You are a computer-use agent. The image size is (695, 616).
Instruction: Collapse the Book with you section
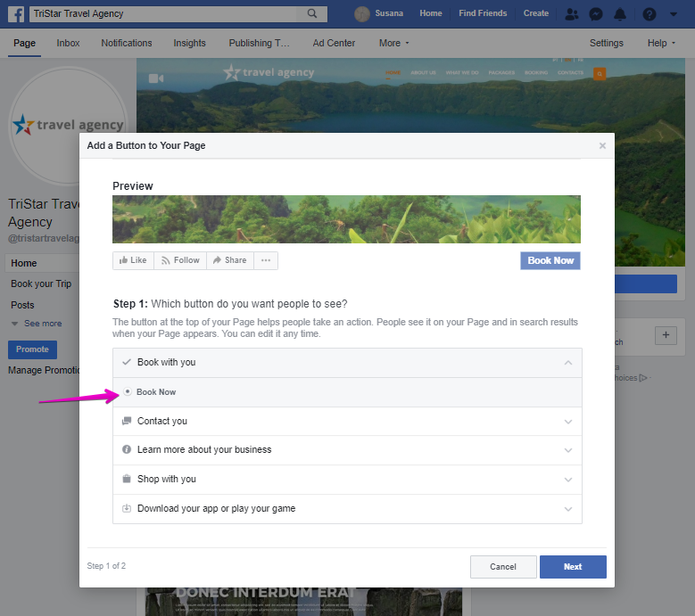(x=568, y=363)
